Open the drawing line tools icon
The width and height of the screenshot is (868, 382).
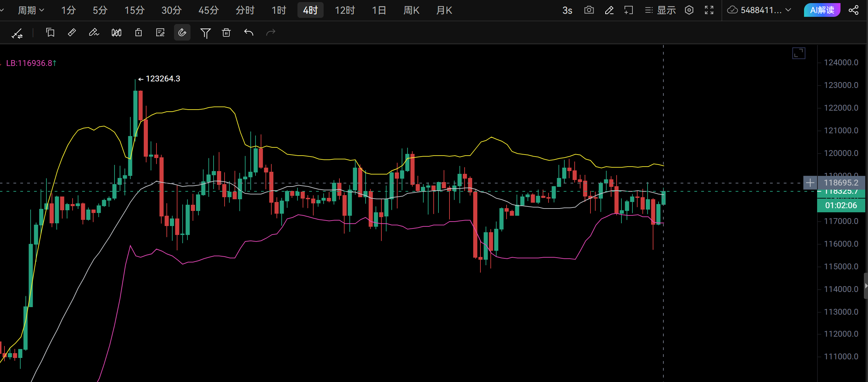point(17,33)
